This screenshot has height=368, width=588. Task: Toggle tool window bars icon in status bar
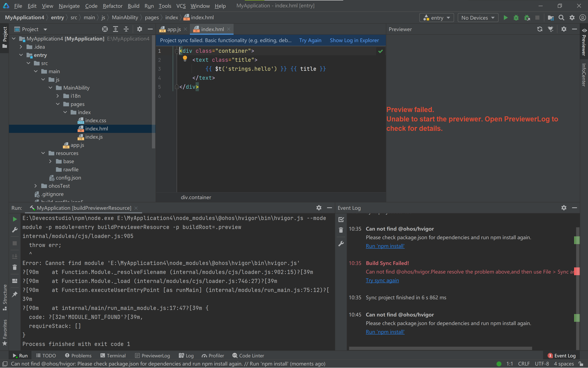pos(5,364)
